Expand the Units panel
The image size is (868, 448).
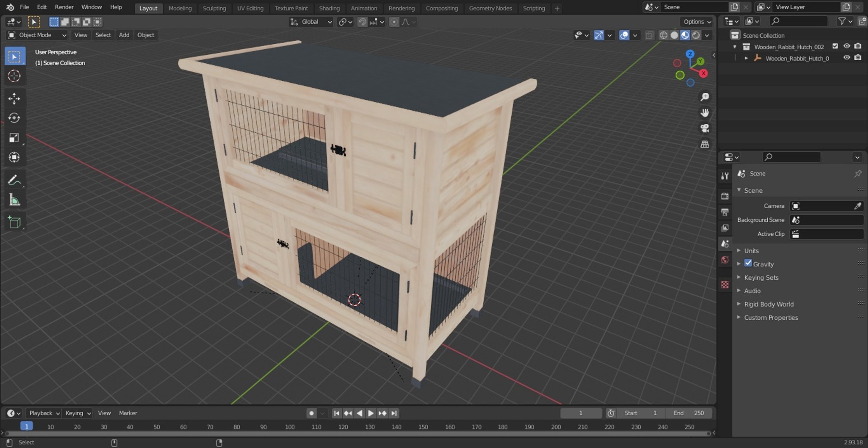(751, 251)
